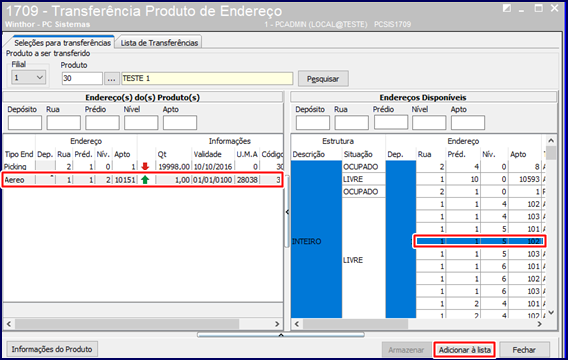Click the red down arrow in Picking row
Image resolution: width=568 pixels, height=360 pixels.
(x=145, y=166)
